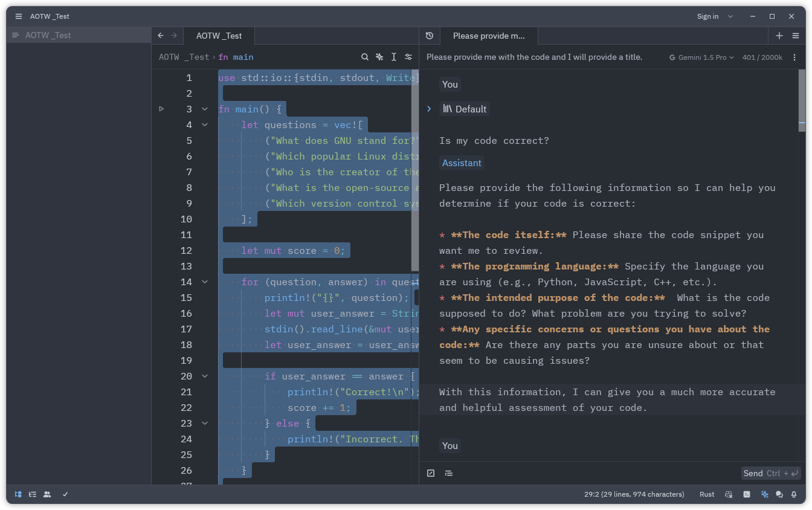Open the collab panel people icon

47,494
